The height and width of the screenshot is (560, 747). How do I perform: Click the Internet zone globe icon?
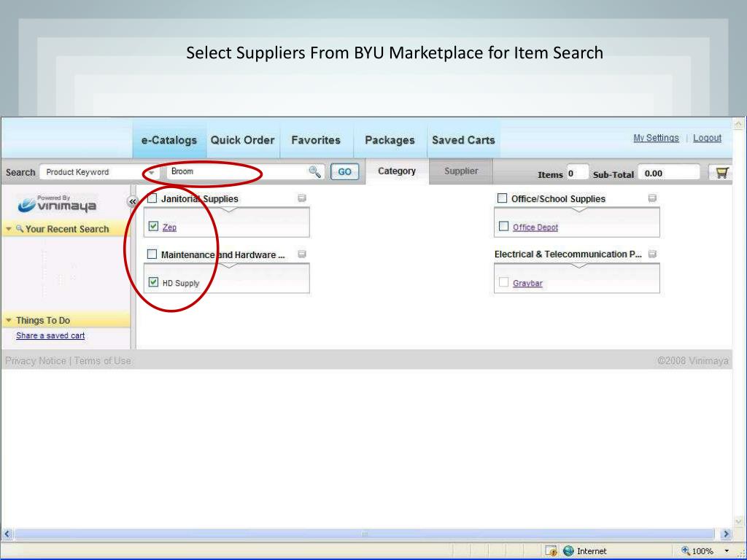(x=568, y=551)
